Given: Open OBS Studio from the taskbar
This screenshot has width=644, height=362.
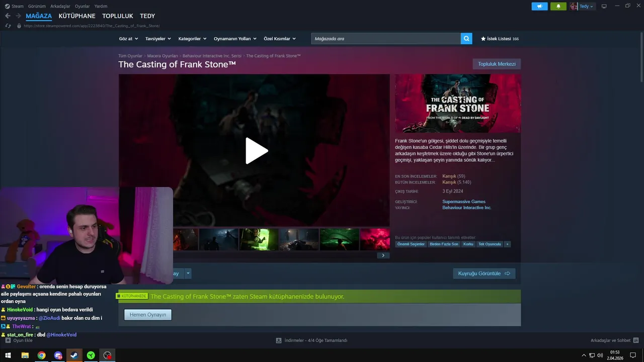Looking at the screenshot, I should pos(107,355).
